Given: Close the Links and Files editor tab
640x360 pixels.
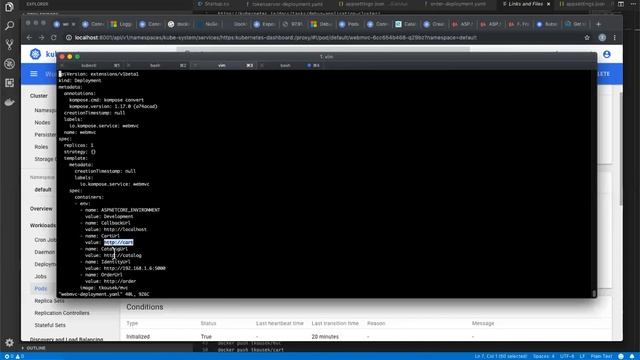Looking at the screenshot, I should coord(548,4).
